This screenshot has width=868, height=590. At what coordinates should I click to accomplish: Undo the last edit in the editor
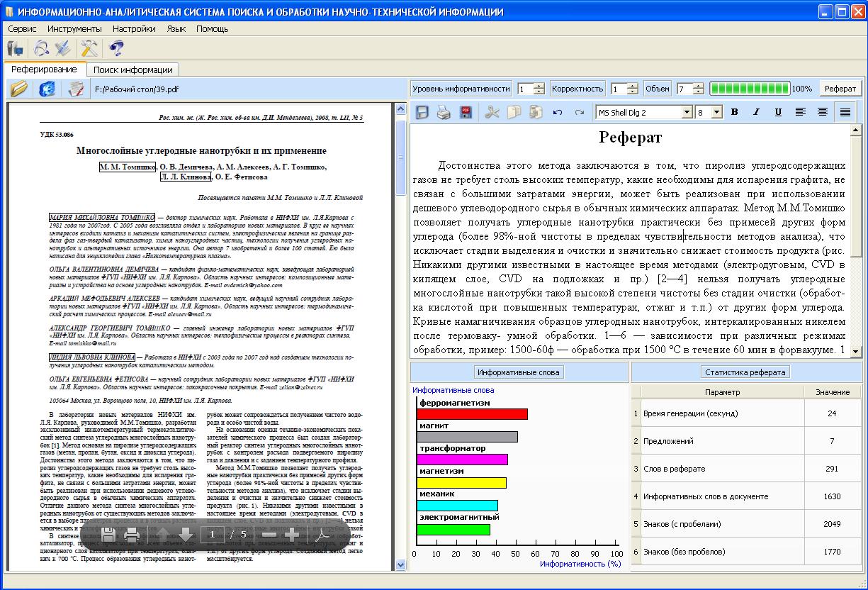[x=557, y=112]
